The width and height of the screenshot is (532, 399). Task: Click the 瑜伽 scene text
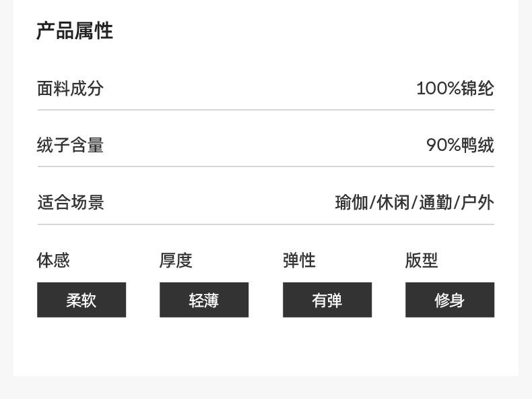pos(352,202)
